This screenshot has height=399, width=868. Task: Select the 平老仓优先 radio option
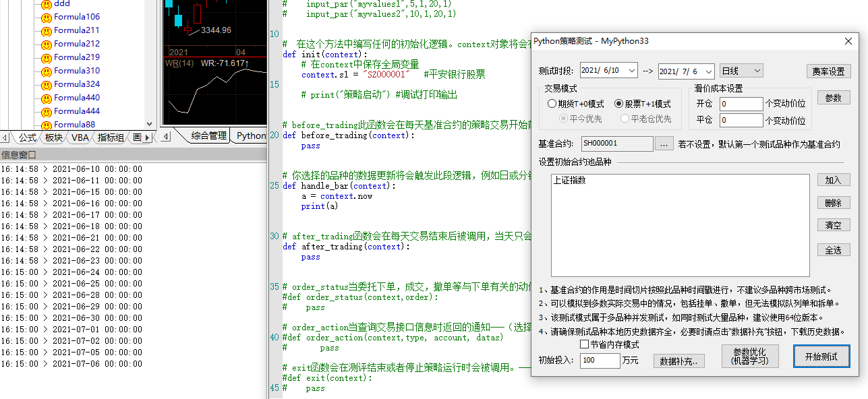click(x=625, y=119)
